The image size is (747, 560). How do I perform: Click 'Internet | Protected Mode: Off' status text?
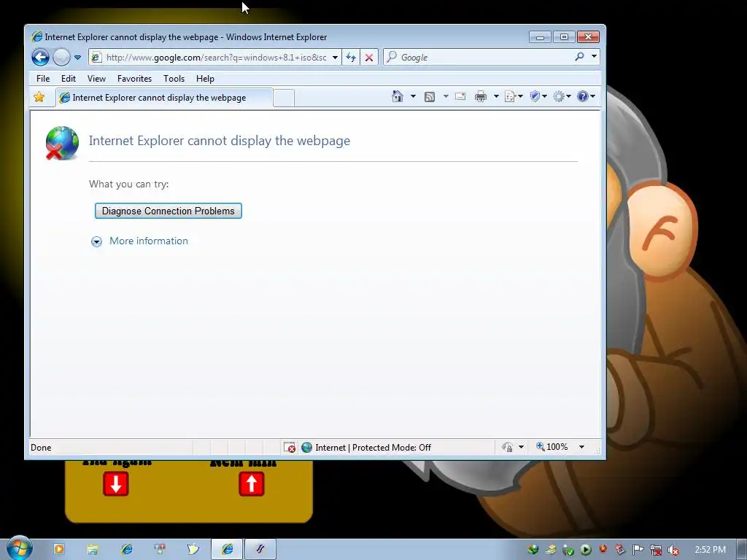tap(373, 447)
